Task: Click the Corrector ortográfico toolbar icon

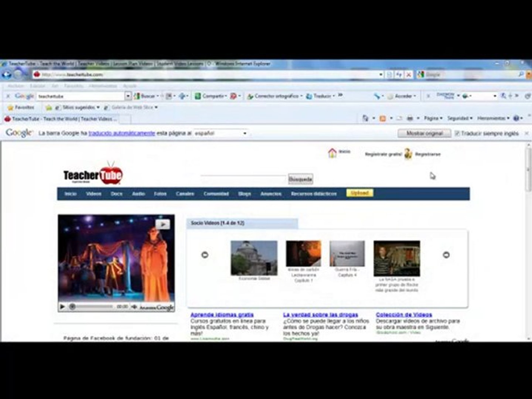Action: click(x=250, y=96)
